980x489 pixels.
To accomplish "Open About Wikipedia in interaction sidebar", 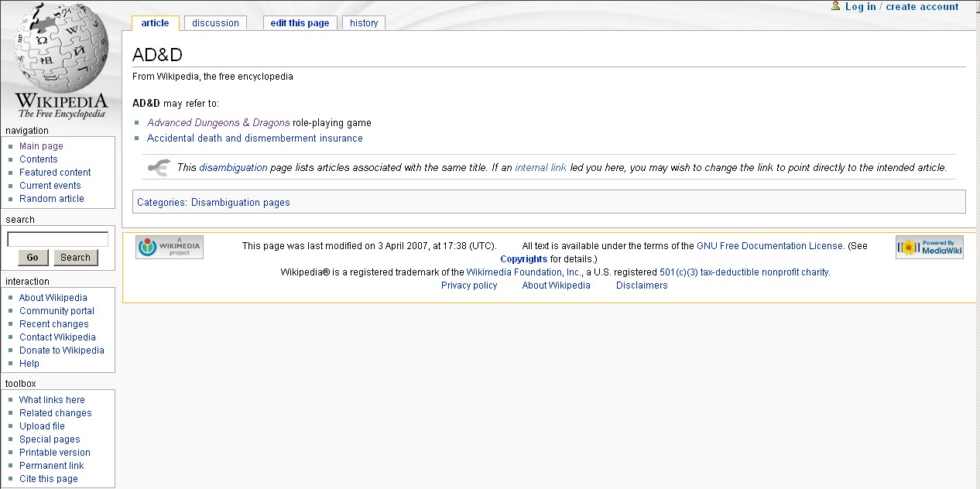I will point(53,298).
